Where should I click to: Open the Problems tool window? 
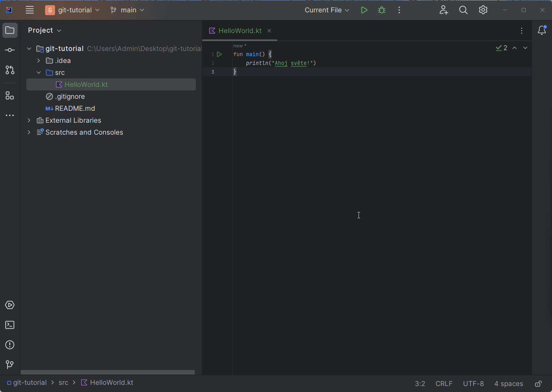pos(10,345)
